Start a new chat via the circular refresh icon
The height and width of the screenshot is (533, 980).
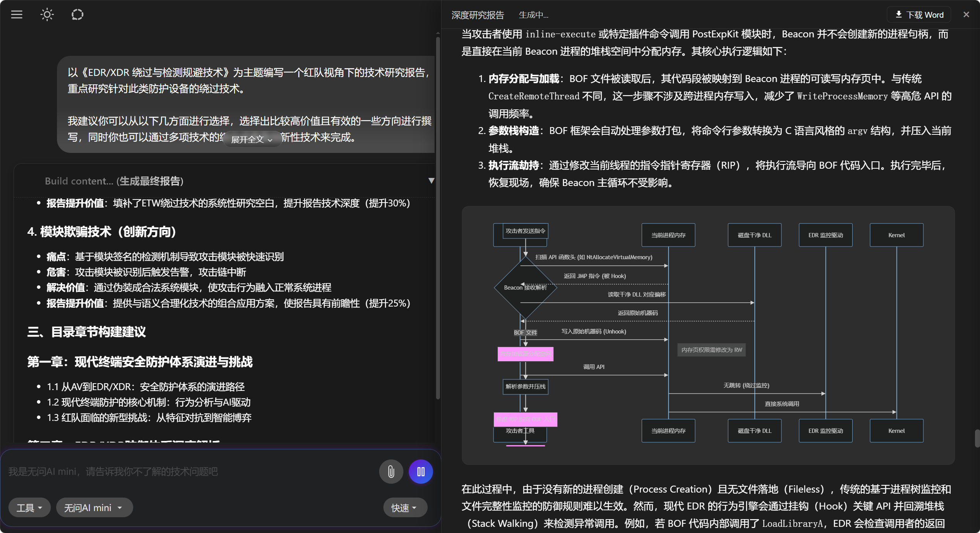tap(77, 14)
